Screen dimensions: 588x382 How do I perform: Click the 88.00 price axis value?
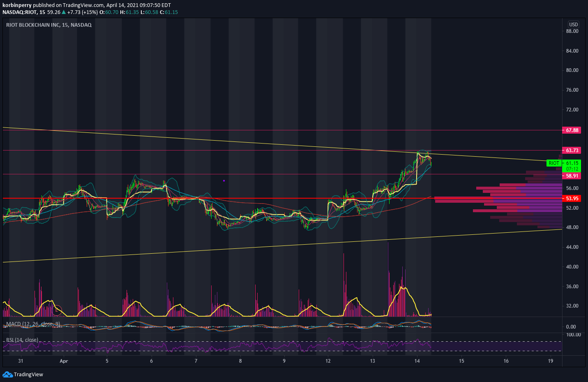point(572,31)
